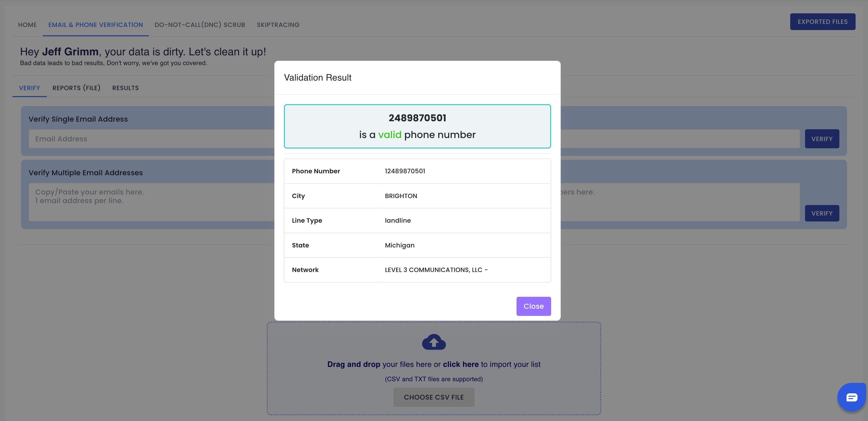
Task: Click the cloud upload icon
Action: coord(434,342)
